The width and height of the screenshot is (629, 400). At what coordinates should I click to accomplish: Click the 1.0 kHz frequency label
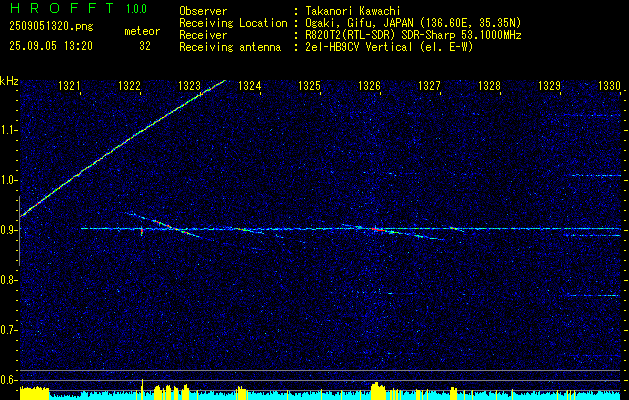click(x=9, y=180)
